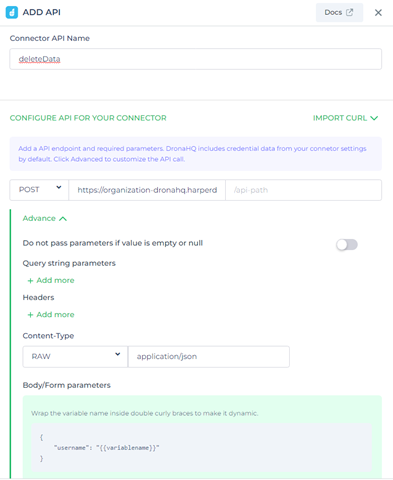Click plus icon under Headers
This screenshot has width=393, height=480.
(30, 315)
